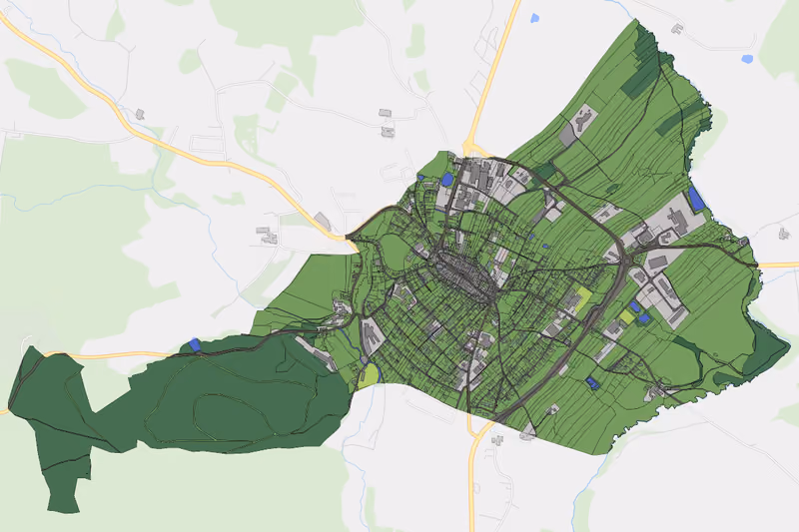Select the lime-green parcel by the river bend
Viewport: 799px width, 532px height.
[x=369, y=375]
